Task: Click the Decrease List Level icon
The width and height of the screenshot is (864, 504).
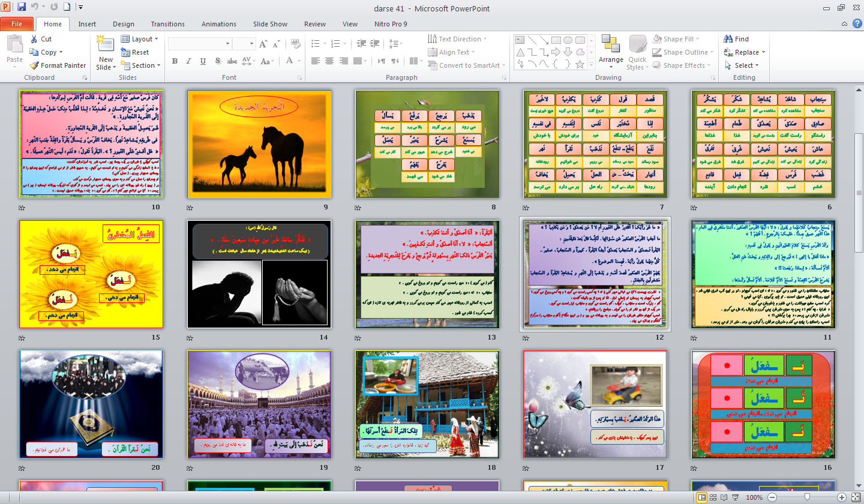Action: click(x=361, y=44)
